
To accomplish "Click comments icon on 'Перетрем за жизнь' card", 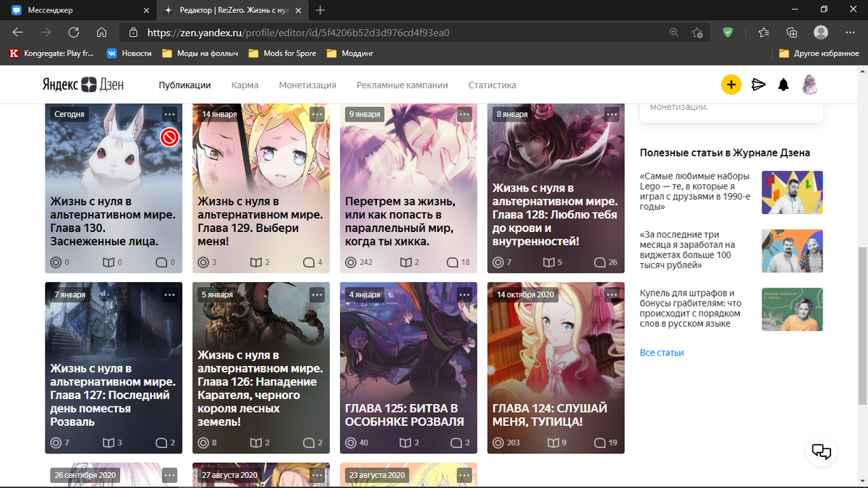I will [452, 262].
